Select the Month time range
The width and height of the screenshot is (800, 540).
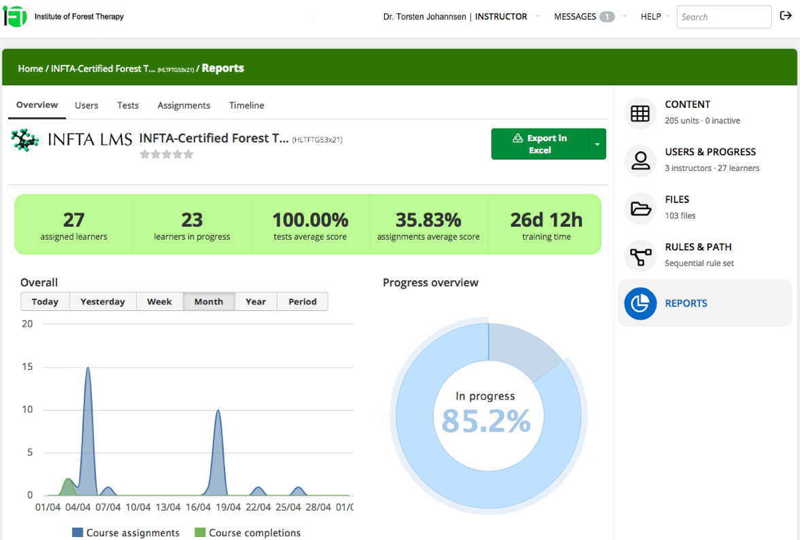pyautogui.click(x=208, y=301)
